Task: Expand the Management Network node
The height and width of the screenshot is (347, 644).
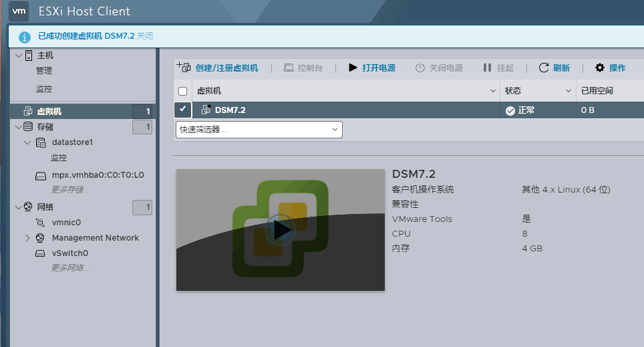Action: click(x=27, y=237)
